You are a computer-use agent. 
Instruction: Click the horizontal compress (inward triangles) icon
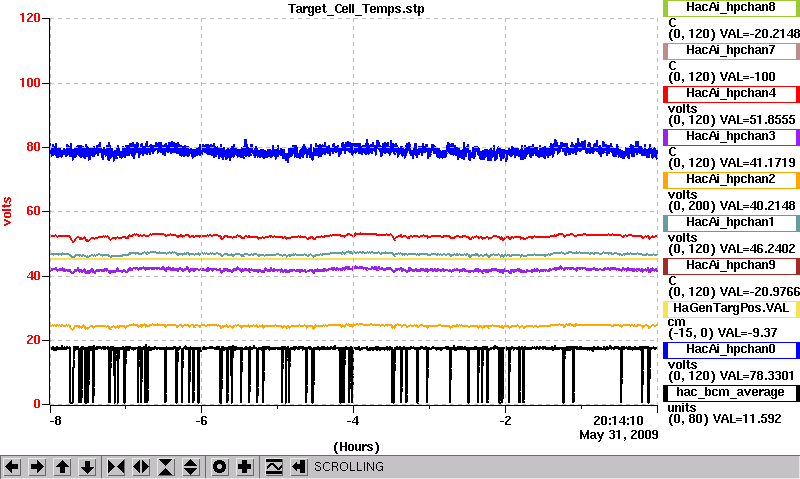(x=116, y=467)
